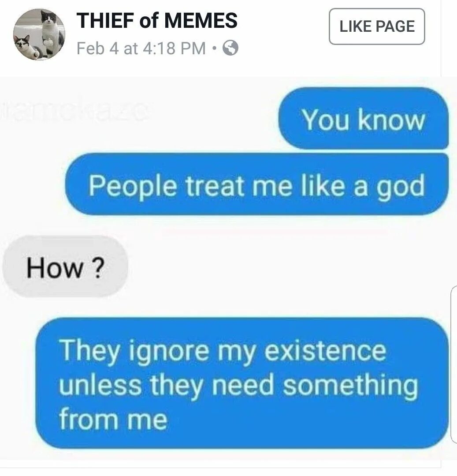Image resolution: width=457 pixels, height=476 pixels.
Task: Select the gray 'How ?' reply bubble
Action: click(x=65, y=266)
